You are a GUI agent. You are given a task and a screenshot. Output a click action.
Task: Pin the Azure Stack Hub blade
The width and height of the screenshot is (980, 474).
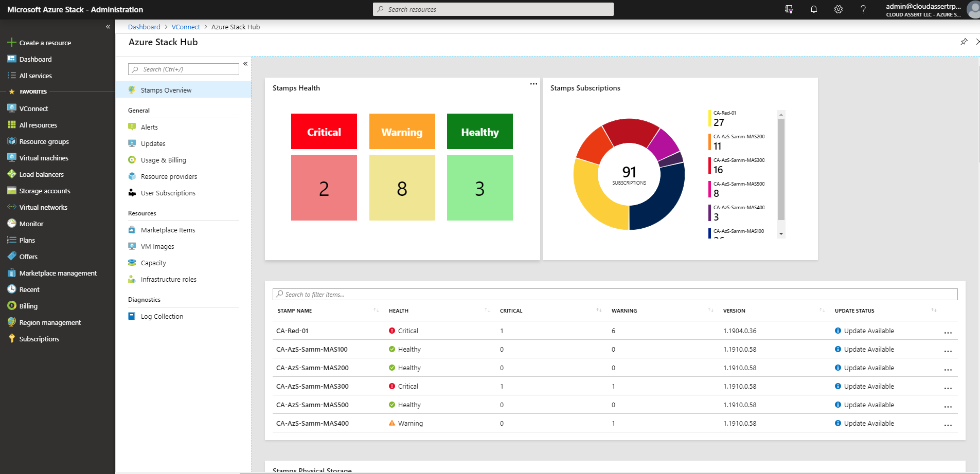tap(964, 42)
